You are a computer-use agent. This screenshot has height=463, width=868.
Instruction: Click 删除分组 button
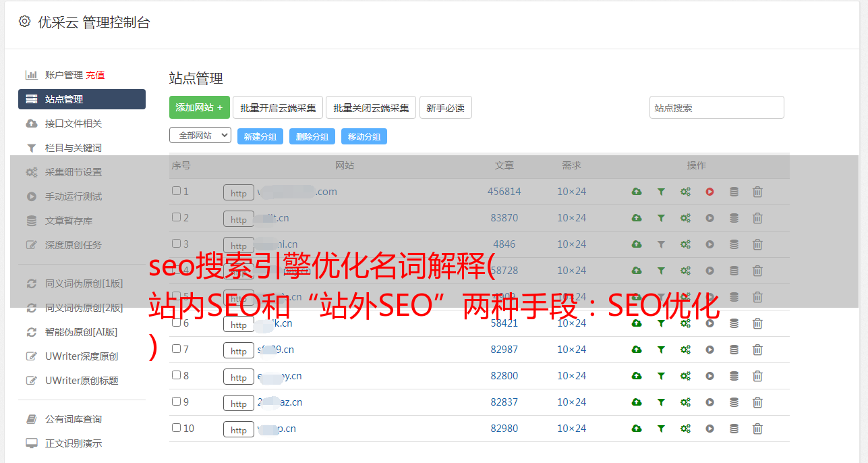tap(312, 136)
